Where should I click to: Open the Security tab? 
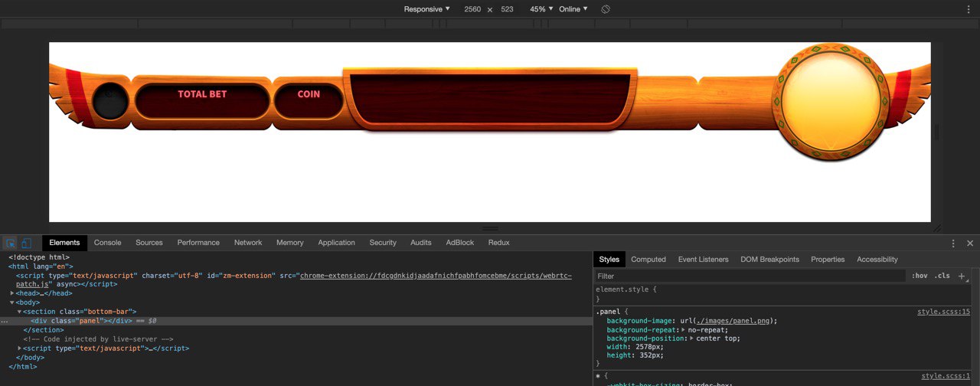[383, 243]
